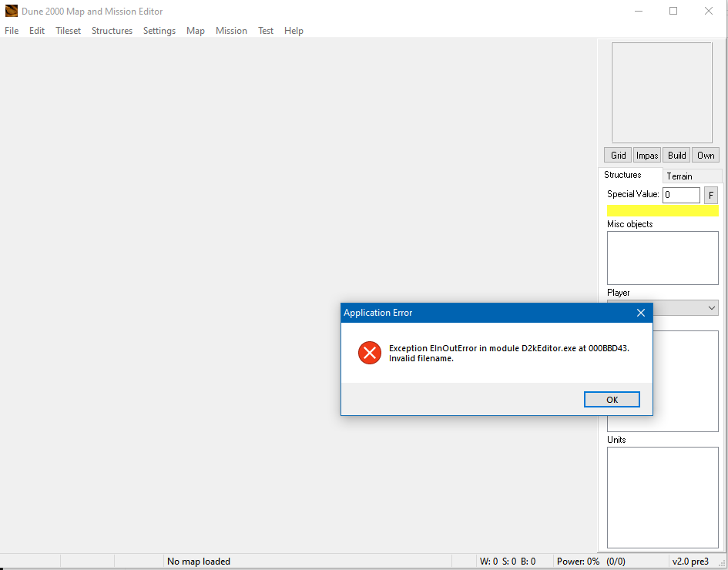Screen dimensions: 728x570
Task: Open the Tileset menu
Action: (68, 31)
